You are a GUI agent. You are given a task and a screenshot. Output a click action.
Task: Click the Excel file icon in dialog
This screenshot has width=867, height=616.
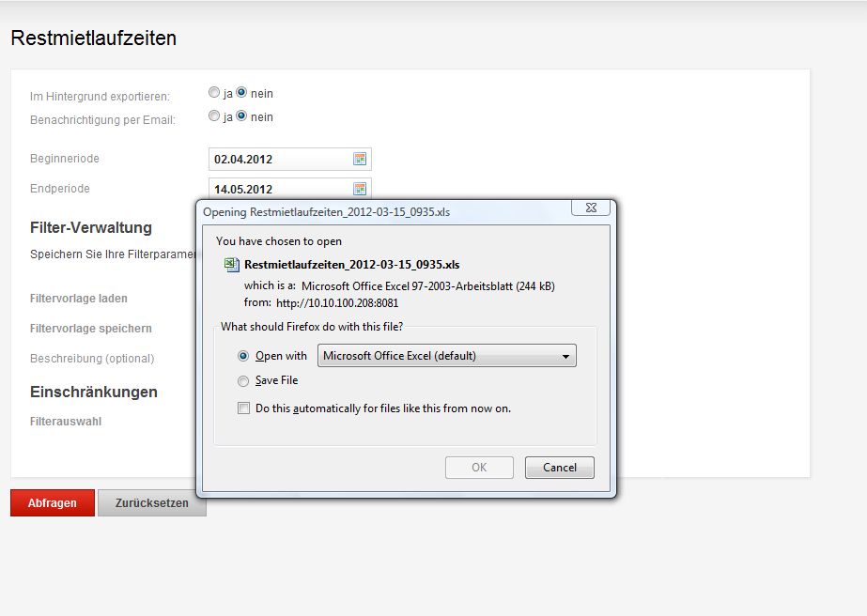click(x=231, y=264)
